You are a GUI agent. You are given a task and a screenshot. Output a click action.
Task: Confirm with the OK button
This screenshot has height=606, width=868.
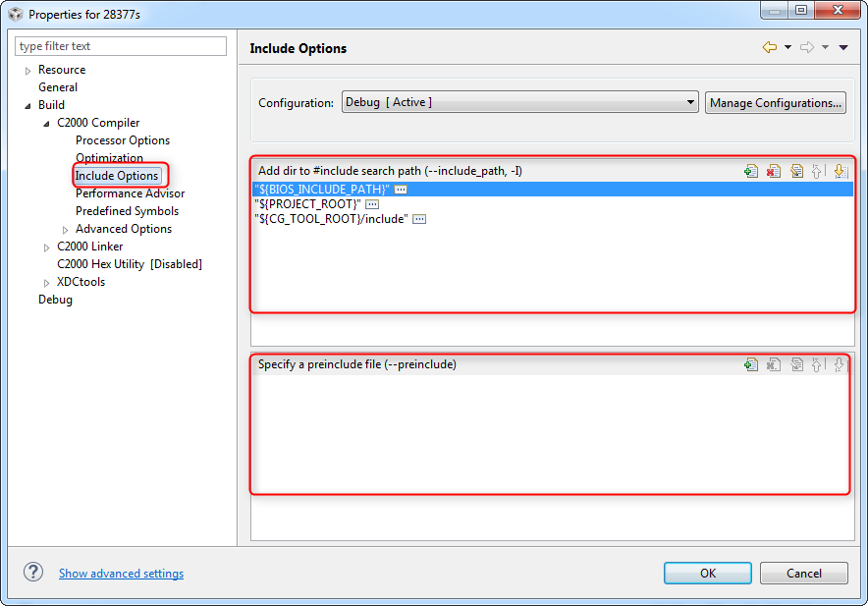point(708,574)
